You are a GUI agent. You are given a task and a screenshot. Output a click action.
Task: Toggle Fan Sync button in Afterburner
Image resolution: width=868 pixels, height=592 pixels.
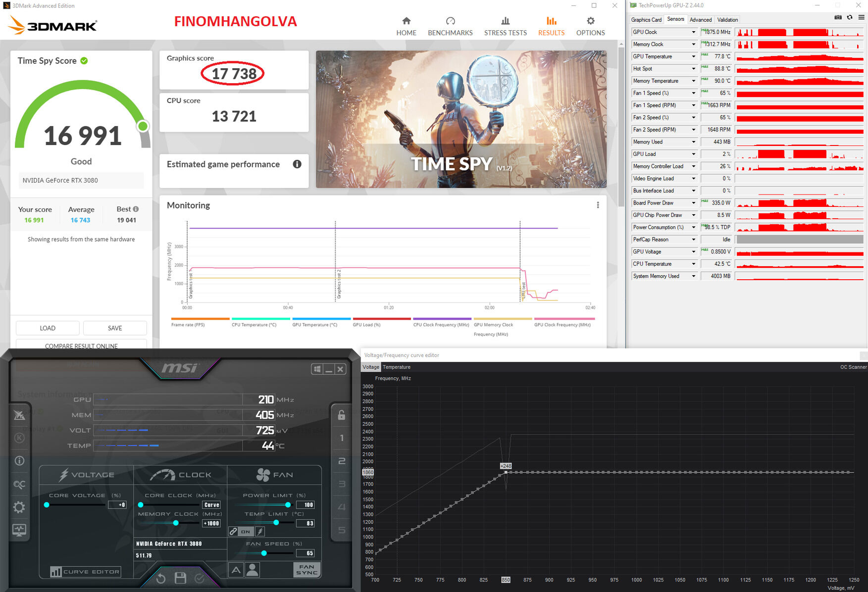click(x=307, y=570)
